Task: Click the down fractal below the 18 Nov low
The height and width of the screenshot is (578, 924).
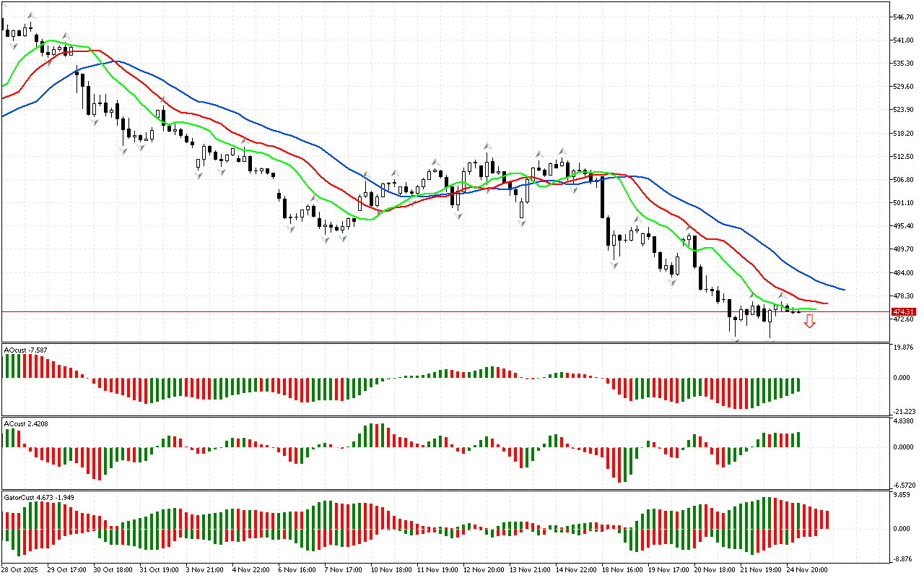Action: 614,266
